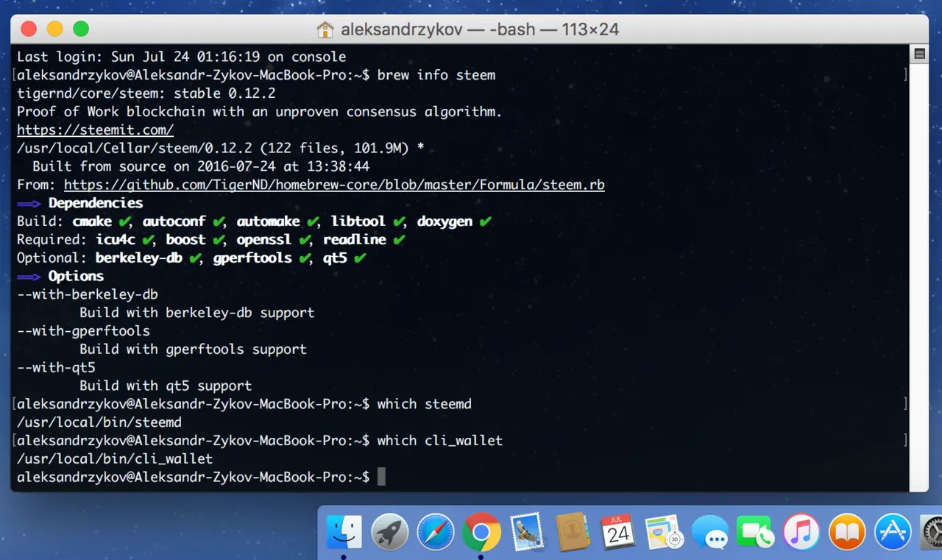Click the 'Last login: Sun Jul 24' line
This screenshot has width=942, height=560.
point(181,57)
